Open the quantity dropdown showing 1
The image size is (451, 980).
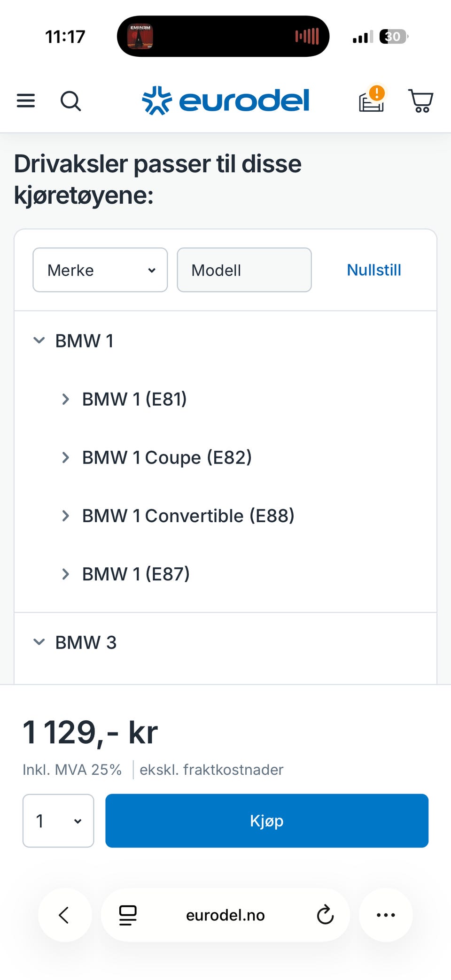58,821
